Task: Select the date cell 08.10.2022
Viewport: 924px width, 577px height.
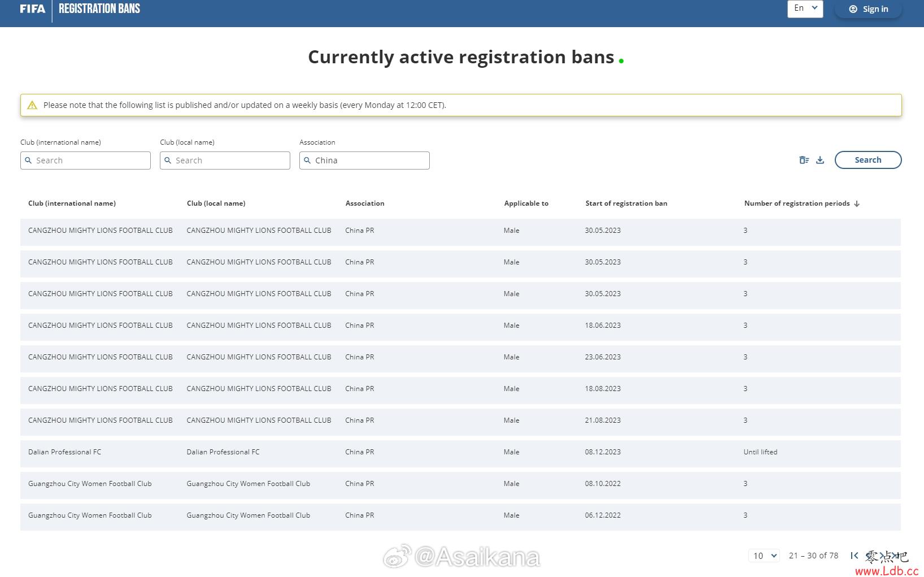Action: click(x=603, y=484)
